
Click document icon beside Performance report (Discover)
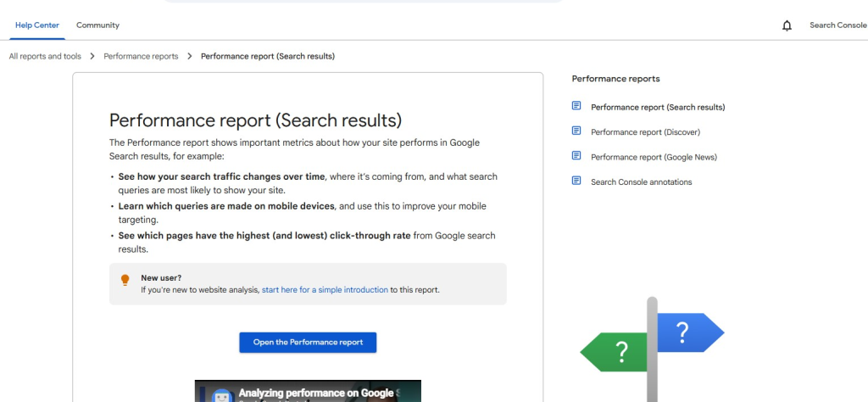tap(576, 131)
